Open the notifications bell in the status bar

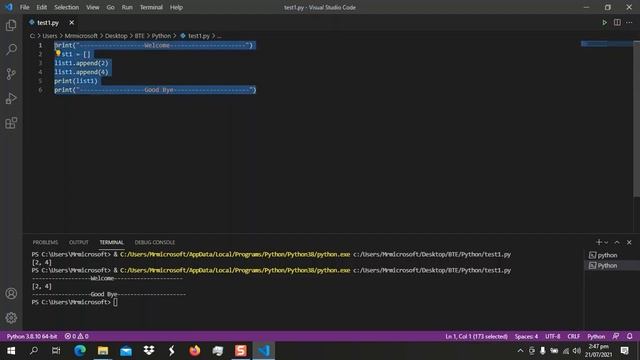click(629, 336)
